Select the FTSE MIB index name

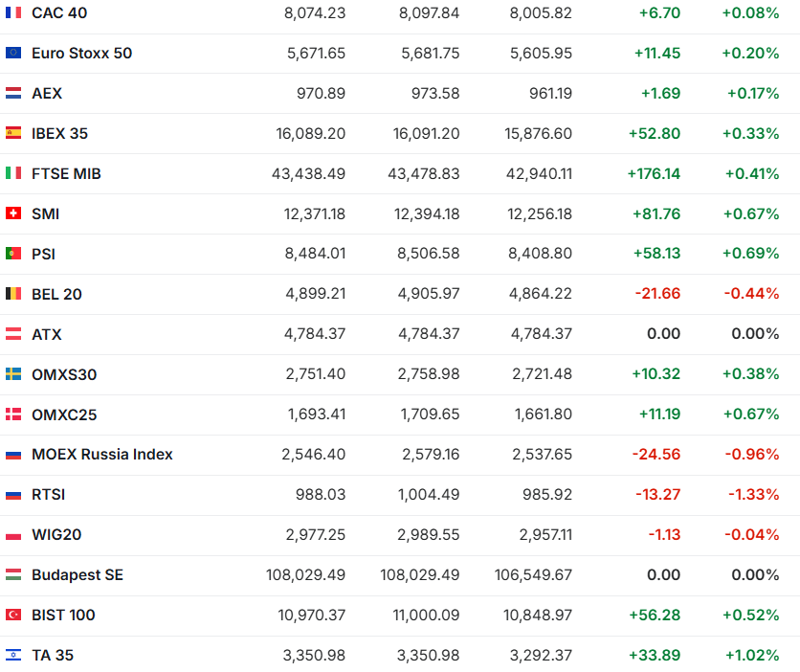[66, 174]
